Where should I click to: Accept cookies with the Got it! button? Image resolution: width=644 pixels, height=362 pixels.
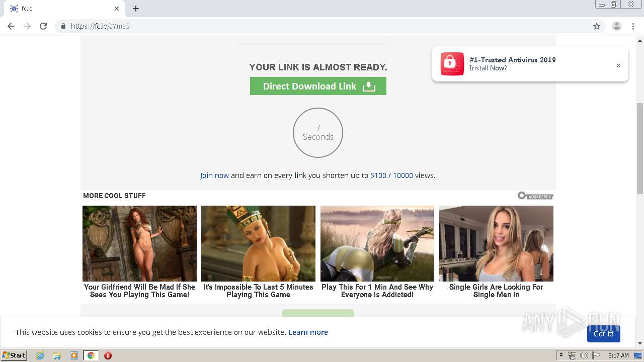(603, 334)
